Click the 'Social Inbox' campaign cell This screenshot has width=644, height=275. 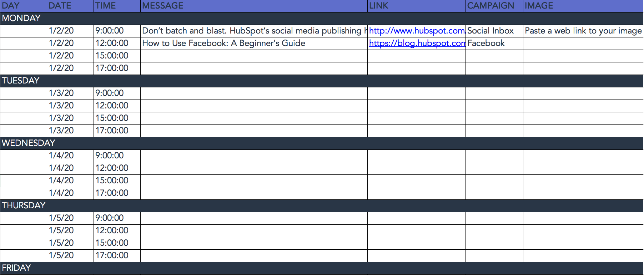(x=494, y=31)
